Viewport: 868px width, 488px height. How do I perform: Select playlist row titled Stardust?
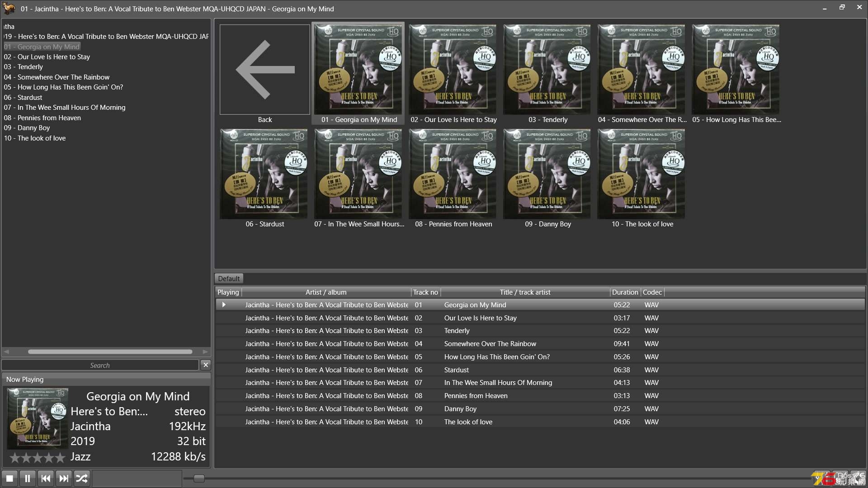tap(540, 370)
